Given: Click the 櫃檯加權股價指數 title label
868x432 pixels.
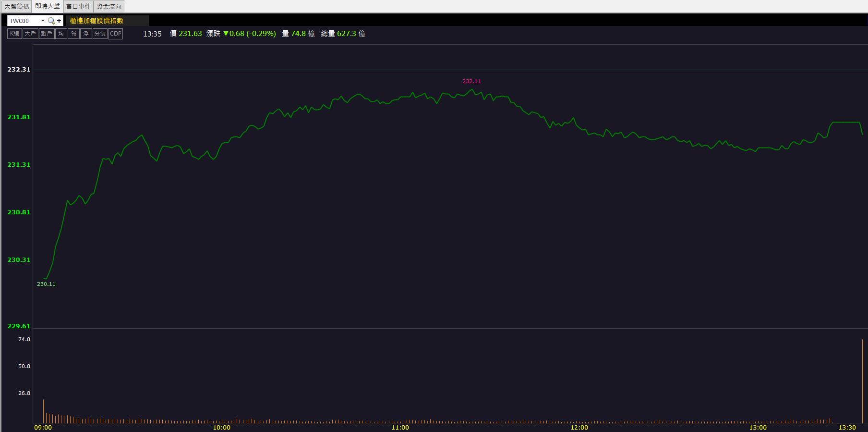Looking at the screenshot, I should pyautogui.click(x=96, y=21).
